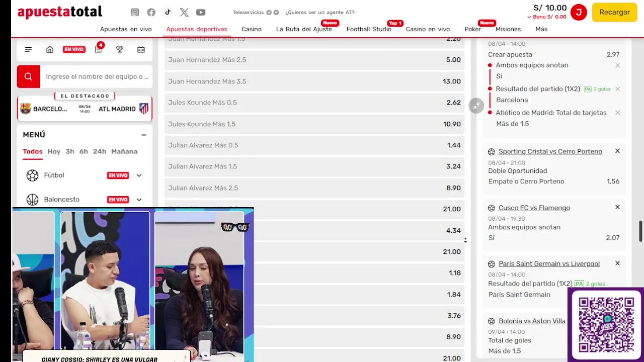Viewport: 644px width, 362px height.
Task: Open the Más navigation dropdown
Action: pyautogui.click(x=541, y=29)
